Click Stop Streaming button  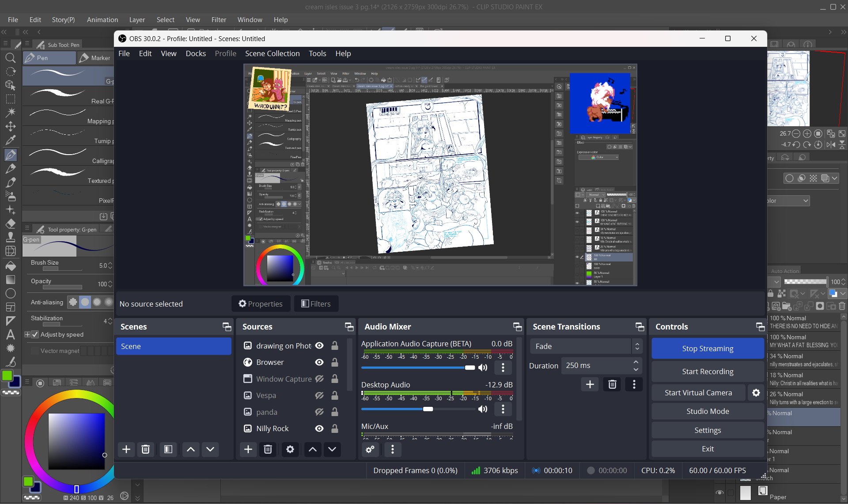pos(707,349)
